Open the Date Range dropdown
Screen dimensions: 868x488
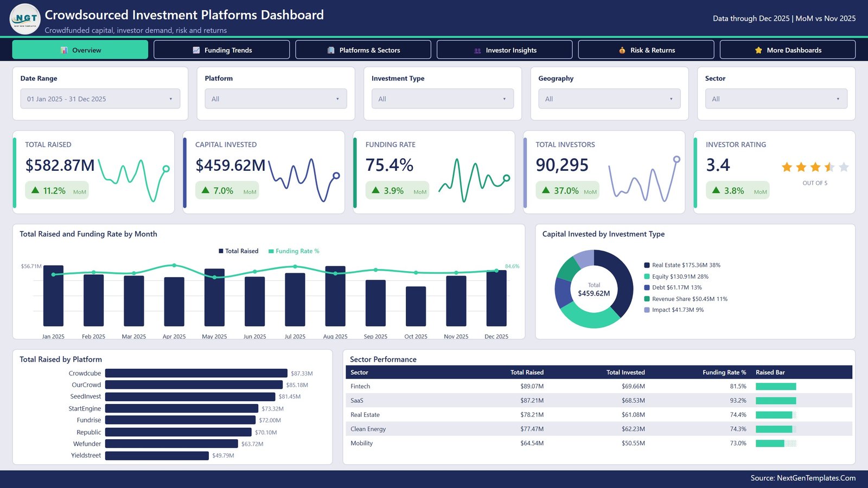[100, 99]
